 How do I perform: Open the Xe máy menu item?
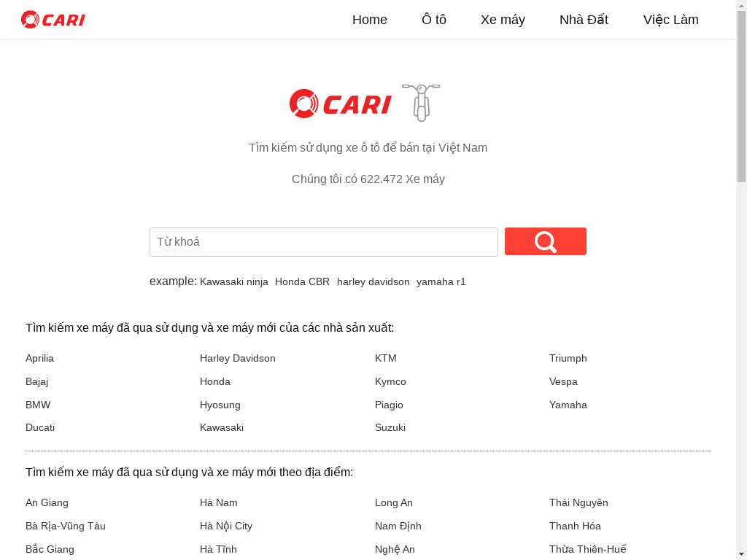pos(503,20)
